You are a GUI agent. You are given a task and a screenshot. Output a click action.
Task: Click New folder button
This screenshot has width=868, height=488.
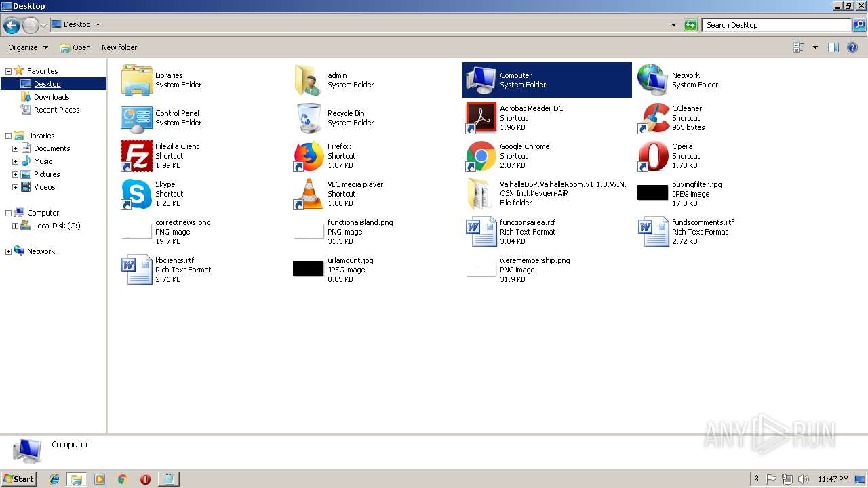click(x=119, y=47)
